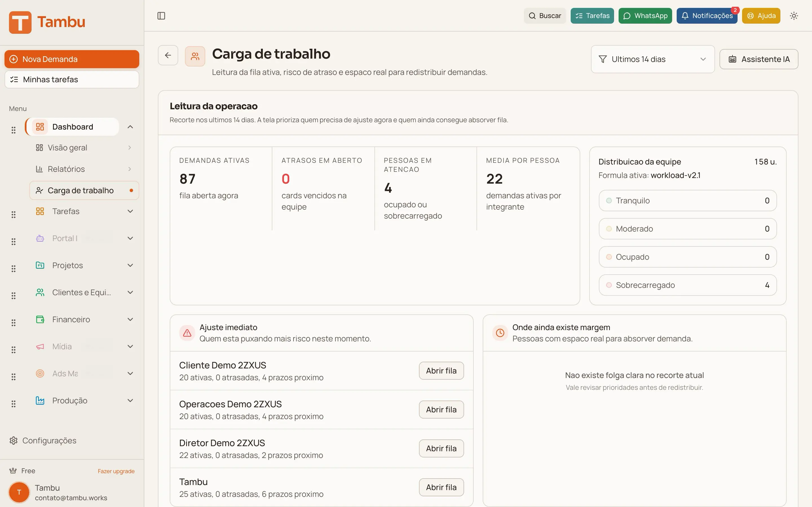This screenshot has height=507, width=812.
Task: Select the Carga de trabalho menu item
Action: pyautogui.click(x=81, y=190)
